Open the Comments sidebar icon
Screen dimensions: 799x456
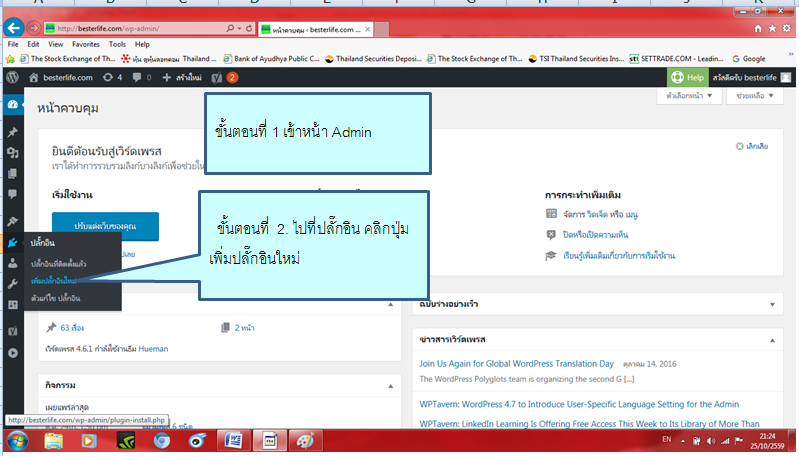point(13,194)
